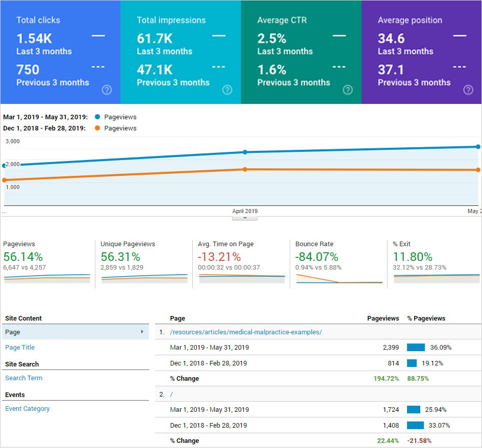Toggle the Total impressions metric card
This screenshot has height=448, width=482.
point(181,52)
